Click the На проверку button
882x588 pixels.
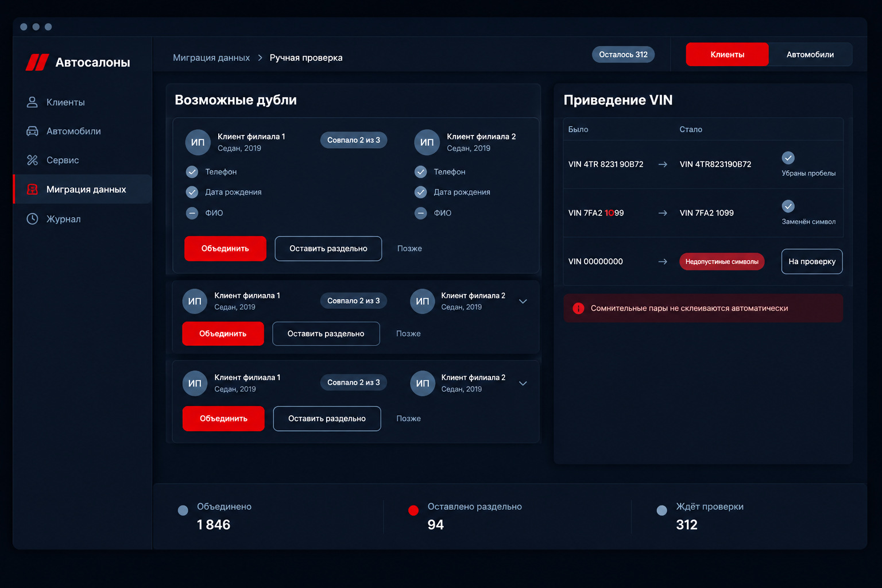812,261
